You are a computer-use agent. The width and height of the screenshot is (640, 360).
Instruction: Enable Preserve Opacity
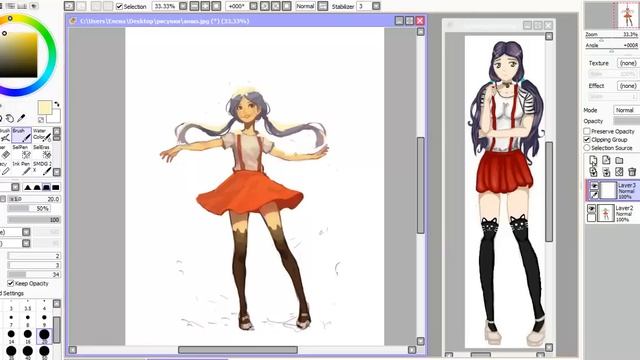pyautogui.click(x=587, y=131)
